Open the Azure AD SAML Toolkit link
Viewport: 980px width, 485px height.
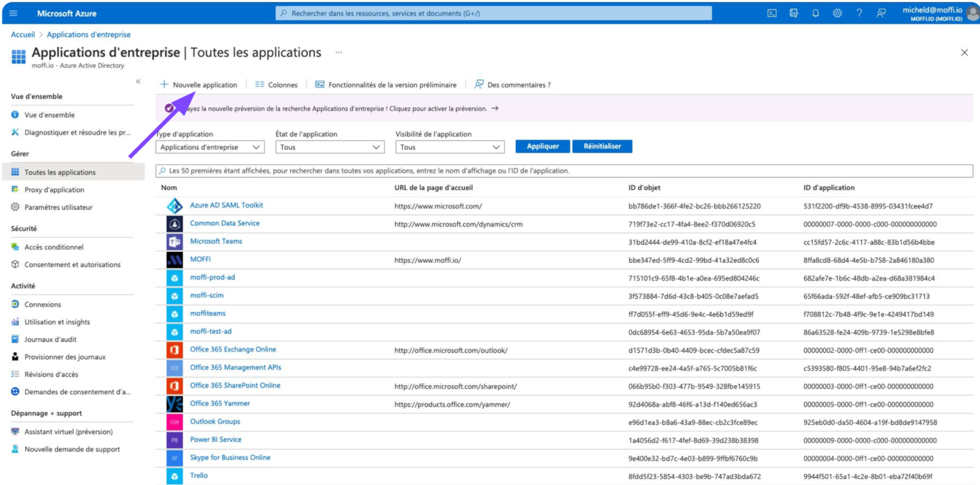[x=226, y=205]
